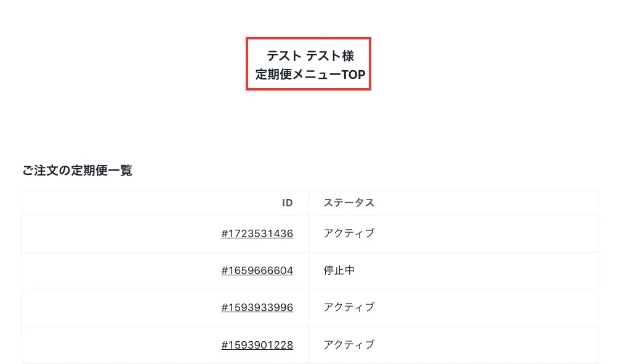Select アクティブ status in the #1593933996 row
617x364 pixels.
pyautogui.click(x=349, y=307)
